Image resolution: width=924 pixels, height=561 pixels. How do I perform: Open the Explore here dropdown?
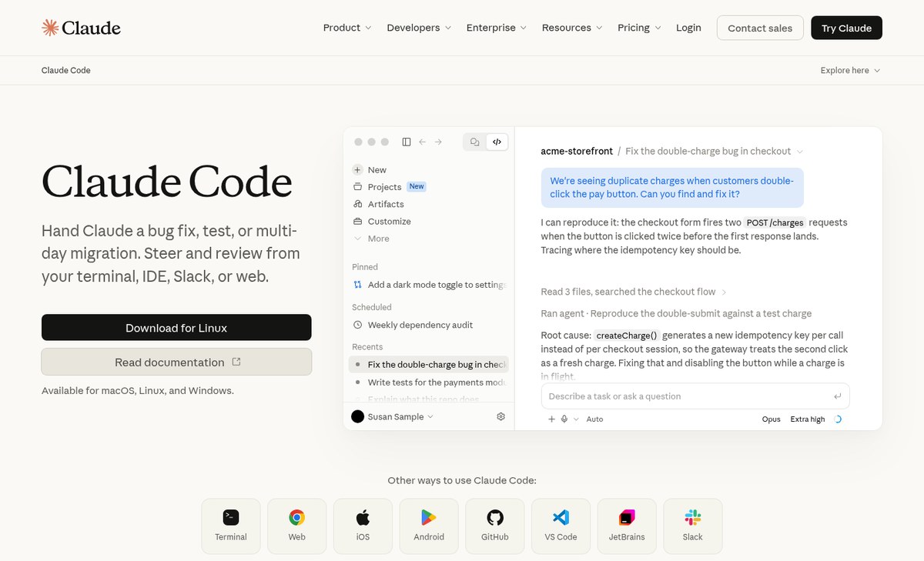(x=850, y=70)
